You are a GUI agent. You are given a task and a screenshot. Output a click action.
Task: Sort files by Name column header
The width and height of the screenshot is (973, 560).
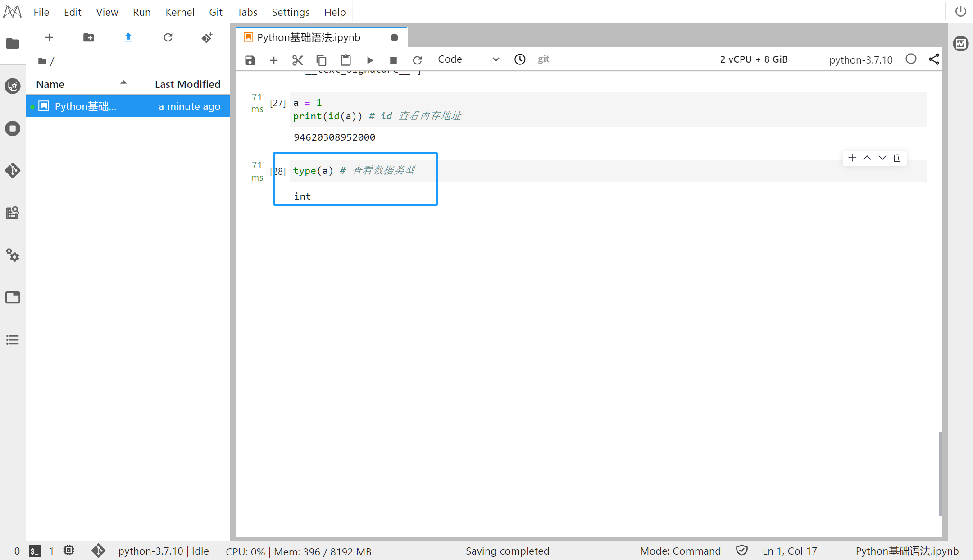point(83,84)
